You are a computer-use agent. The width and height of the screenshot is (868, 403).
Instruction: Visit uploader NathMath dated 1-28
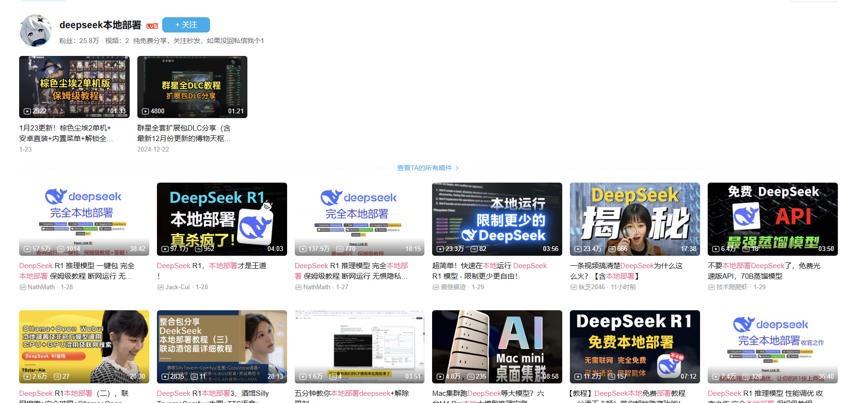pos(41,287)
